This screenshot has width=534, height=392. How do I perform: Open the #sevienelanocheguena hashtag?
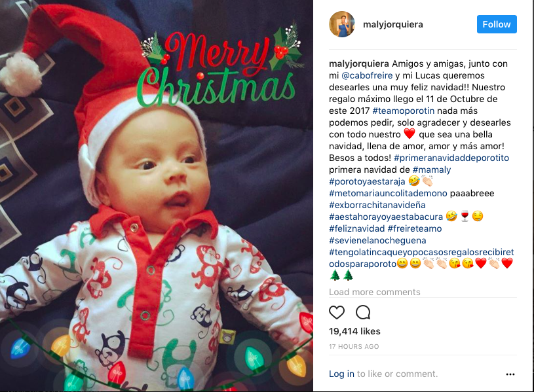pyautogui.click(x=377, y=240)
